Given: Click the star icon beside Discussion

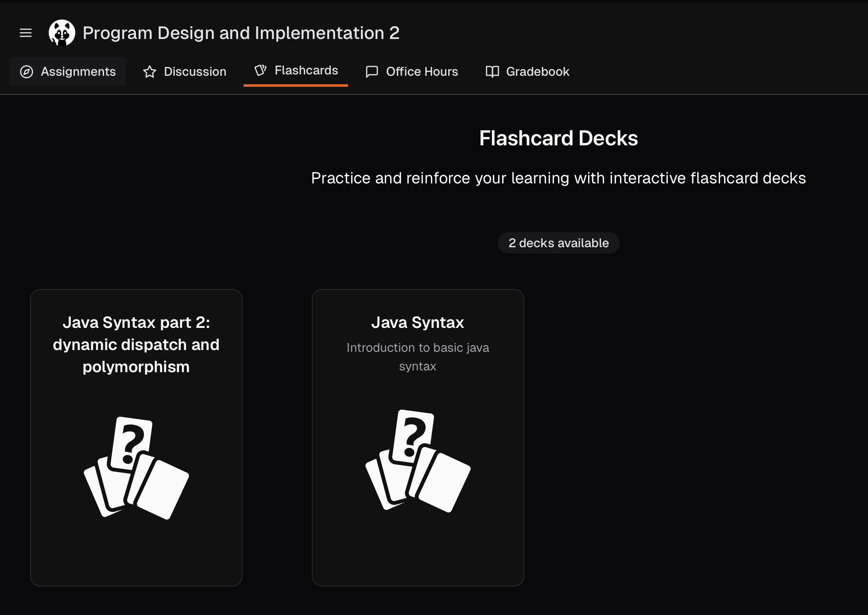Looking at the screenshot, I should pyautogui.click(x=150, y=72).
